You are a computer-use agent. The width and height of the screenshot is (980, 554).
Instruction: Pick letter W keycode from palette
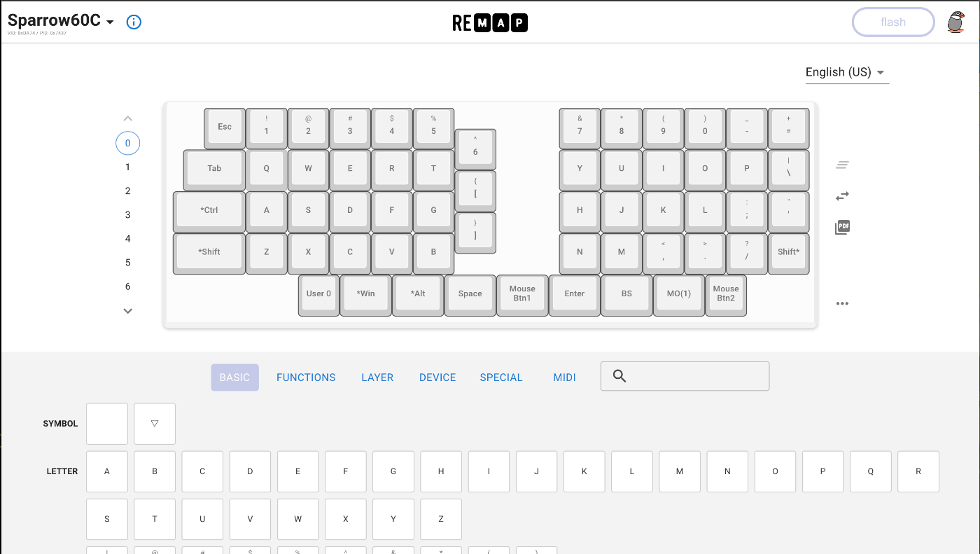[x=297, y=519]
